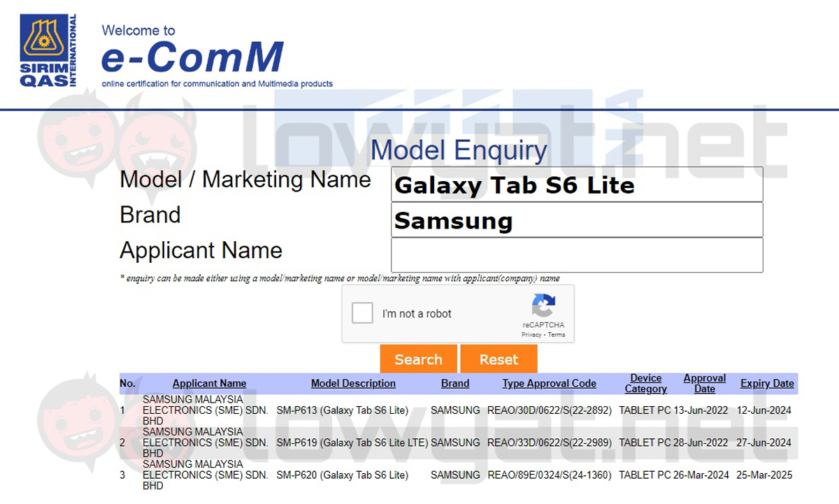Image resolution: width=839 pixels, height=504 pixels.
Task: Select the SM-P619 (Galaxy Tab S6 Lite LTE) cell
Action: (352, 442)
